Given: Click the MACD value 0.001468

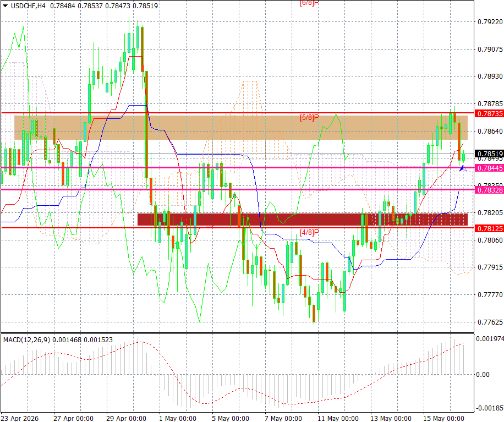Looking at the screenshot, I should [x=67, y=339].
